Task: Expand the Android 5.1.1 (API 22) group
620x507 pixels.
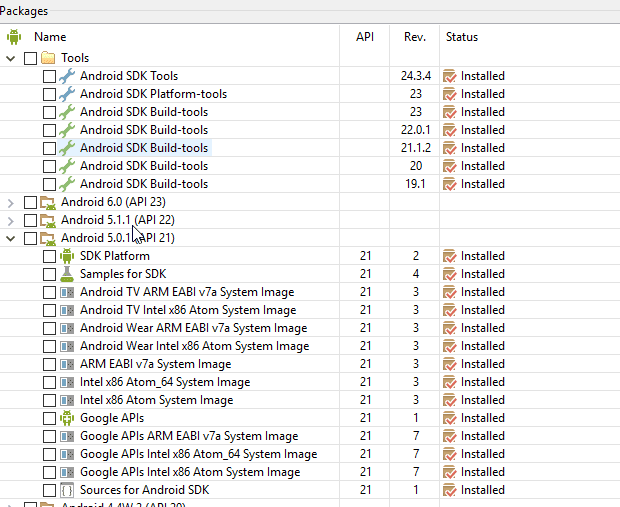Action: pos(11,221)
